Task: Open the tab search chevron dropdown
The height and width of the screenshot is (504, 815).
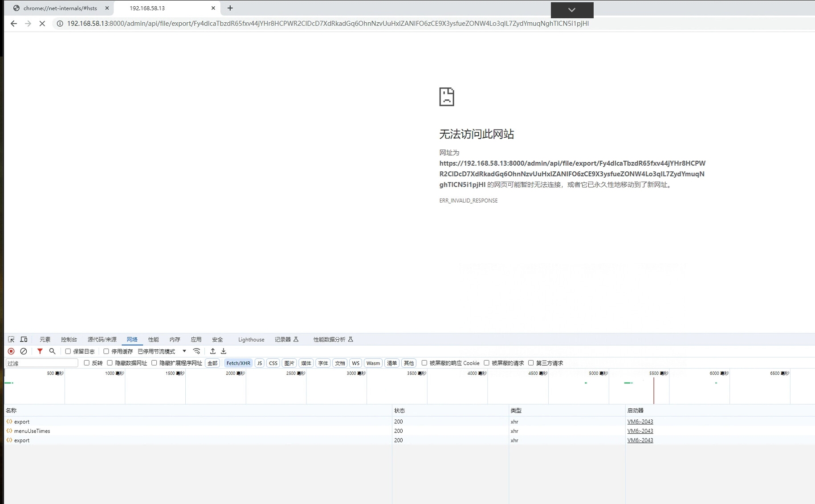Action: (x=572, y=10)
